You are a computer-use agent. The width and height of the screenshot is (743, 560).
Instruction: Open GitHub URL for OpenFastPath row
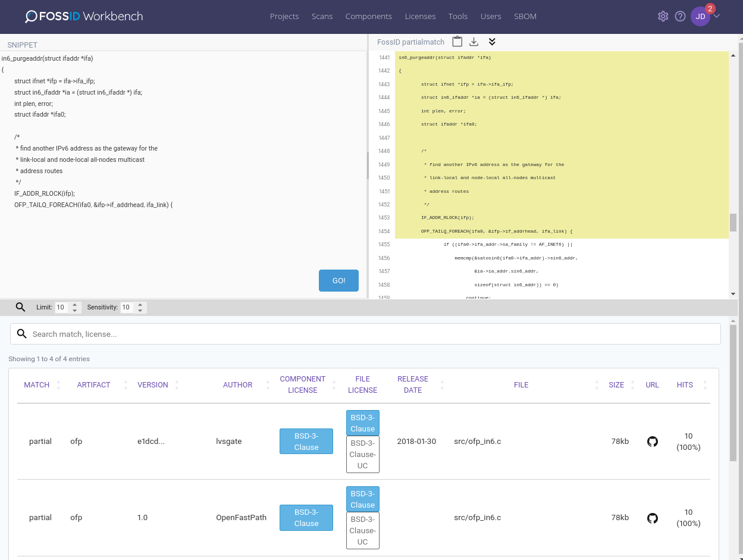tap(653, 518)
